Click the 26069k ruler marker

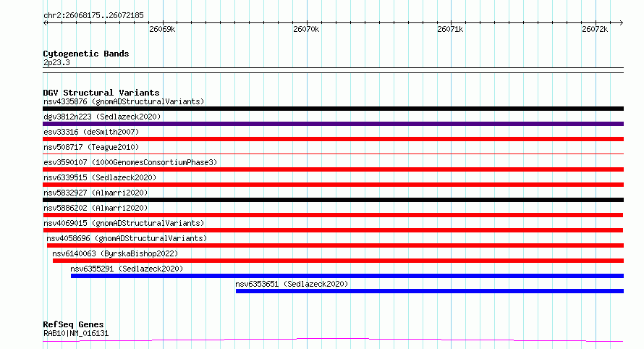point(162,29)
